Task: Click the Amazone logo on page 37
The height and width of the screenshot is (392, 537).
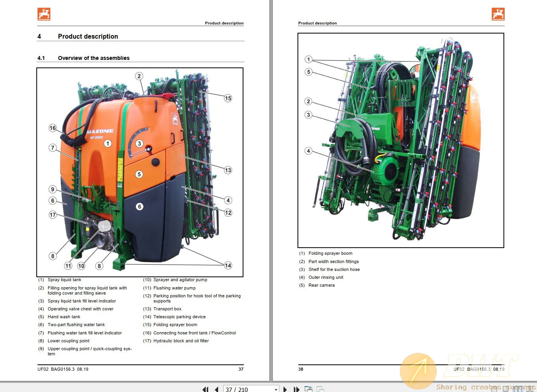Action: coord(44,14)
